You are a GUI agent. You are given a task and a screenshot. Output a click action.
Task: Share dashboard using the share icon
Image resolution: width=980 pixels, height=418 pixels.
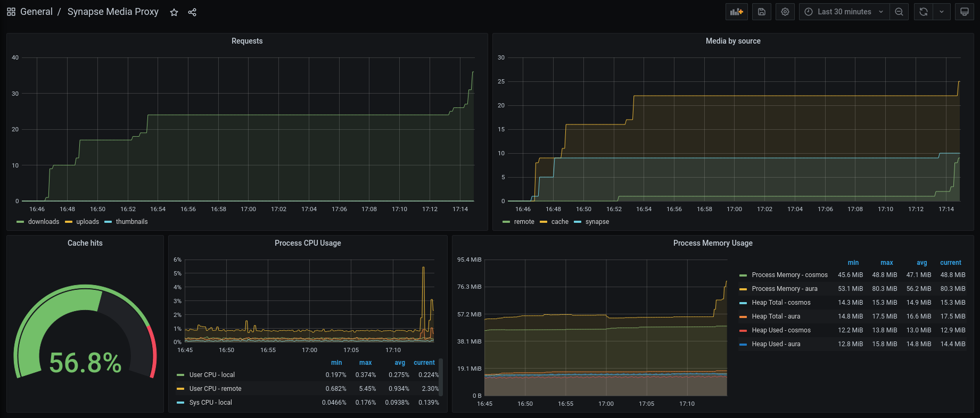(x=192, y=12)
